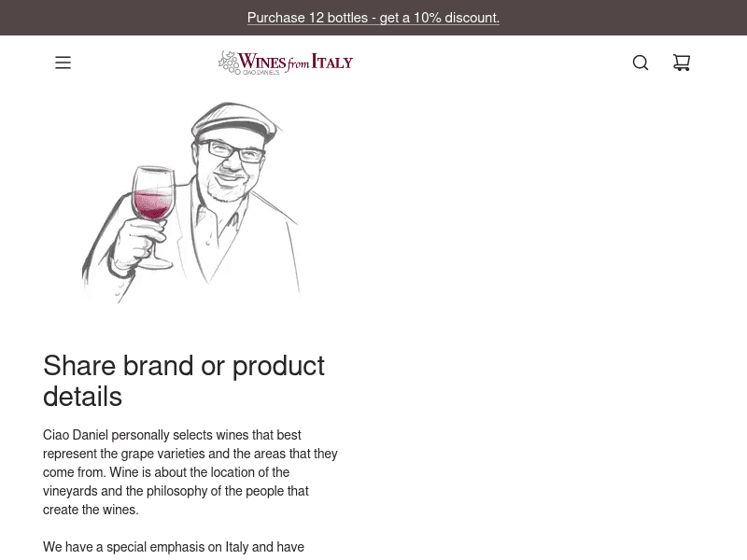The width and height of the screenshot is (747, 560).
Task: Open the shopping cart icon
Action: click(x=682, y=63)
